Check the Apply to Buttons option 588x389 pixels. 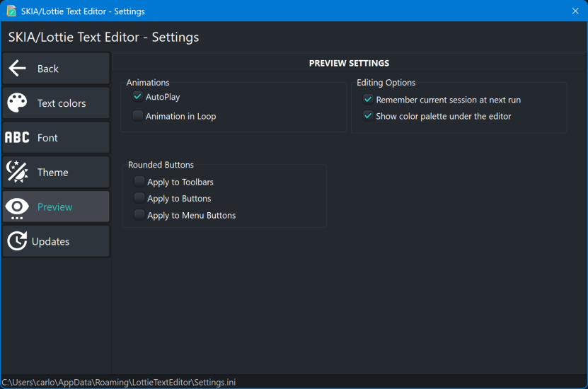[x=139, y=197]
